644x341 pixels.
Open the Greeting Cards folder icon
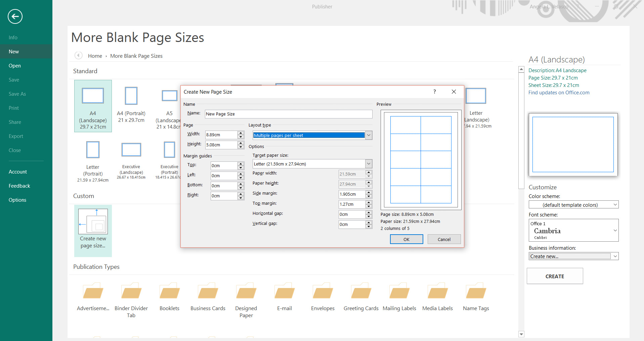click(x=361, y=291)
